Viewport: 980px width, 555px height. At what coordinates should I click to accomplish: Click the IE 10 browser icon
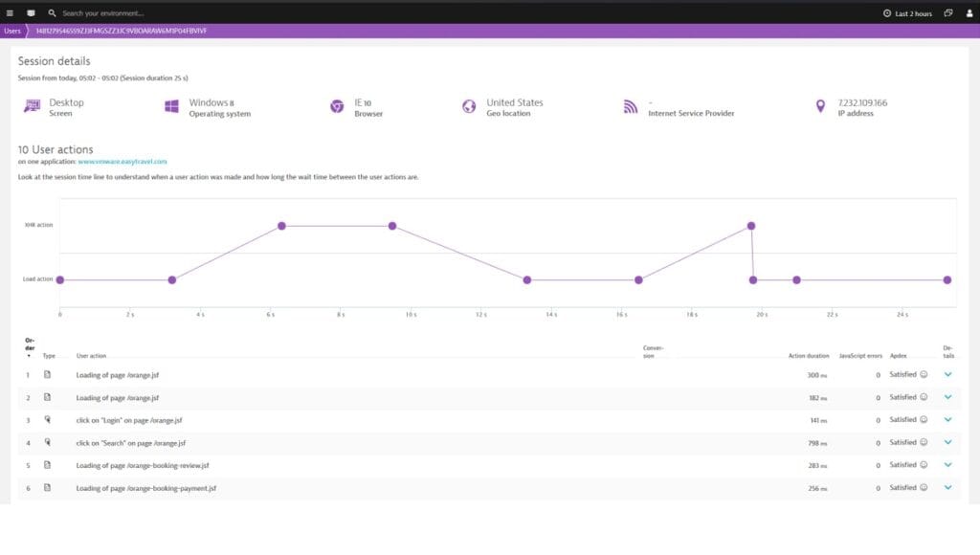(x=337, y=107)
